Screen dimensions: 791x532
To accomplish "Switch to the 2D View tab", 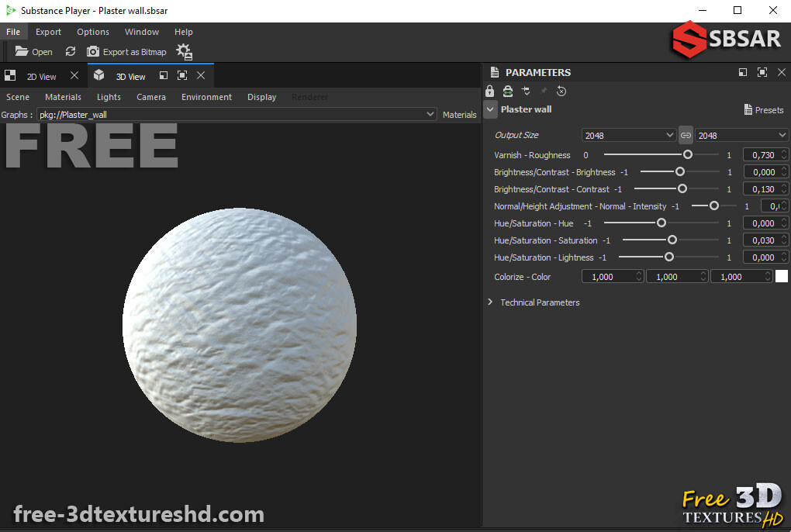I will click(42, 75).
